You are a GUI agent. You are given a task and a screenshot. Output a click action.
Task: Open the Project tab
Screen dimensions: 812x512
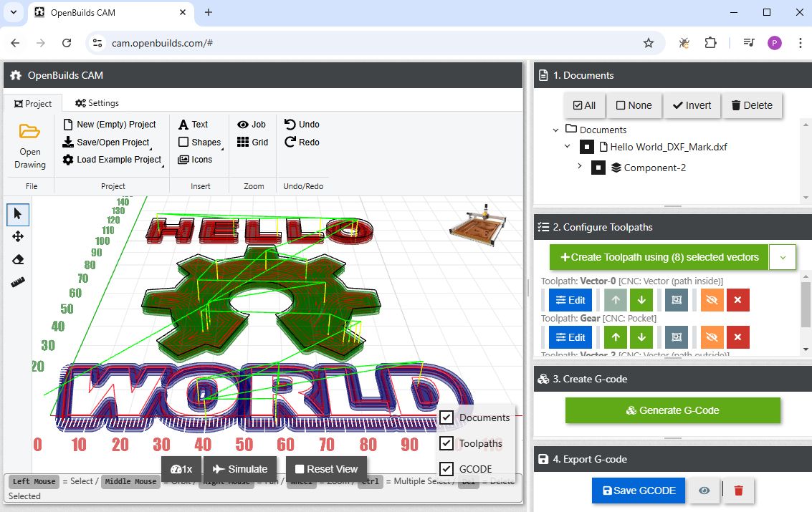[x=33, y=102]
